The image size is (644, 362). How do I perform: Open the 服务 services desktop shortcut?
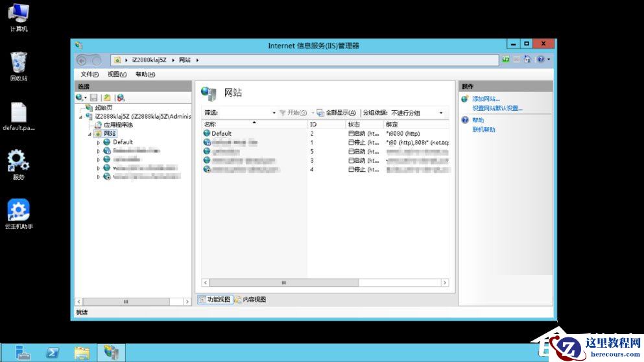(x=18, y=165)
